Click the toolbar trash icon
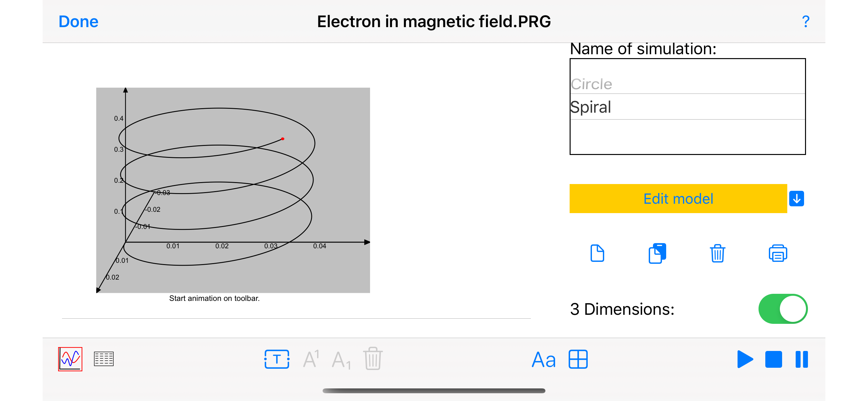 point(373,359)
